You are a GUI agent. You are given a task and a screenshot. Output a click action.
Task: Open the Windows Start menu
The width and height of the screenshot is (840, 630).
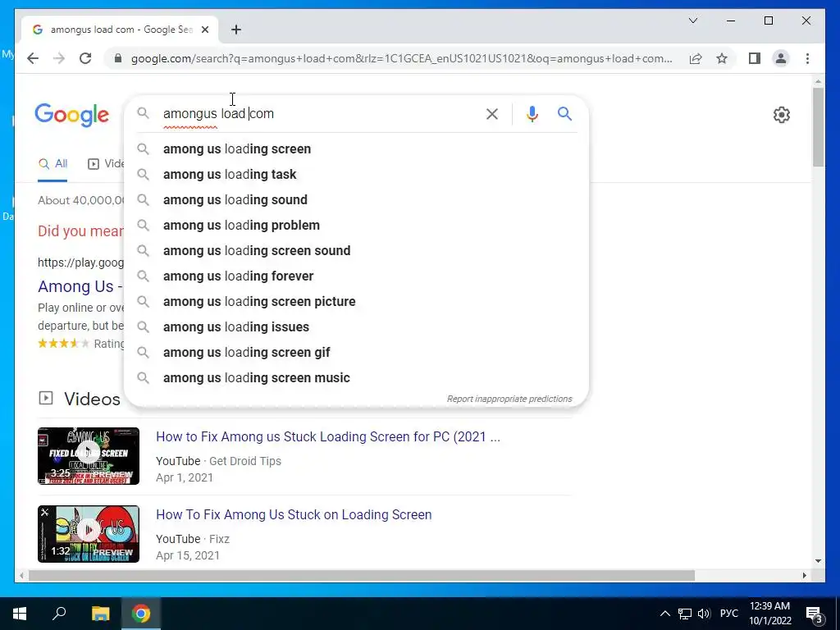[x=20, y=614]
